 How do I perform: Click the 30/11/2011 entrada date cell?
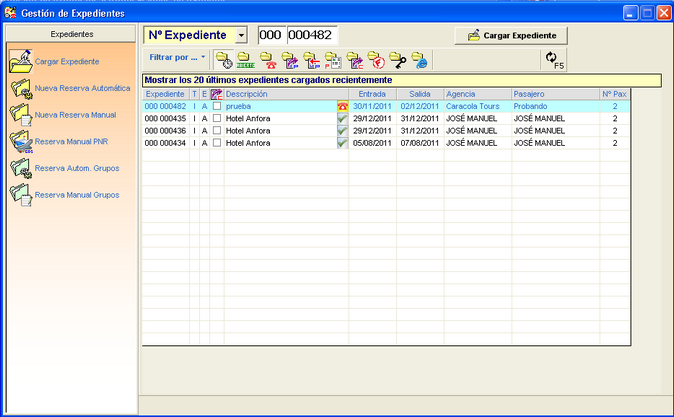(373, 106)
